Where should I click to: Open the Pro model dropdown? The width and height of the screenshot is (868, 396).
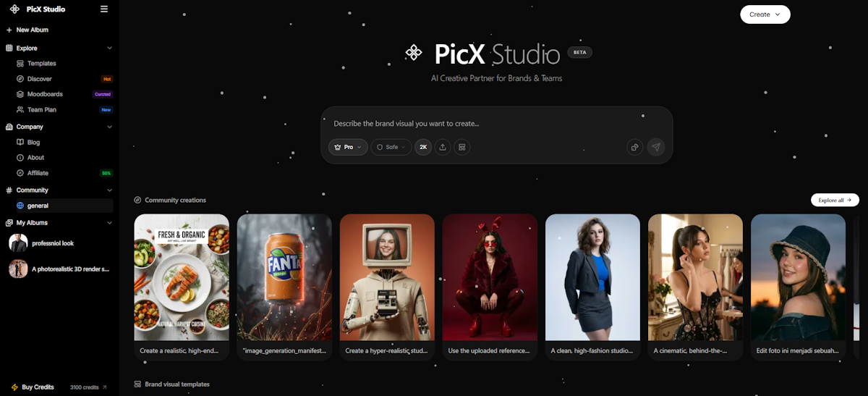click(348, 147)
